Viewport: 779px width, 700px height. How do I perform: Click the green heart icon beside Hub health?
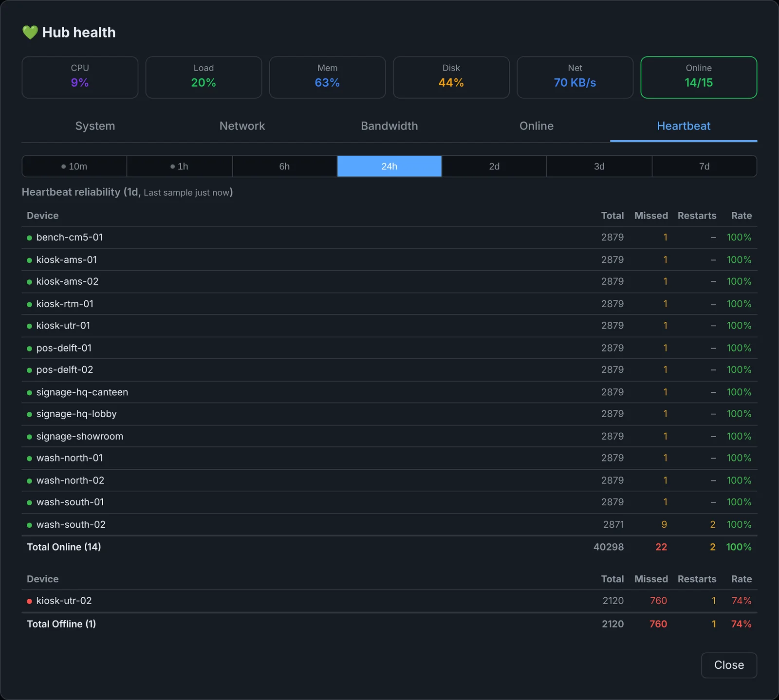point(30,33)
